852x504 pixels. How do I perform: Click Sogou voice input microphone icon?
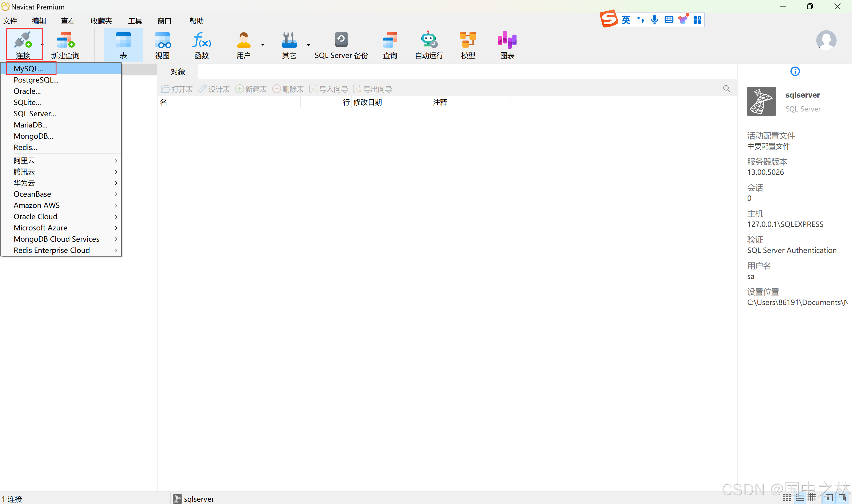[x=654, y=20]
